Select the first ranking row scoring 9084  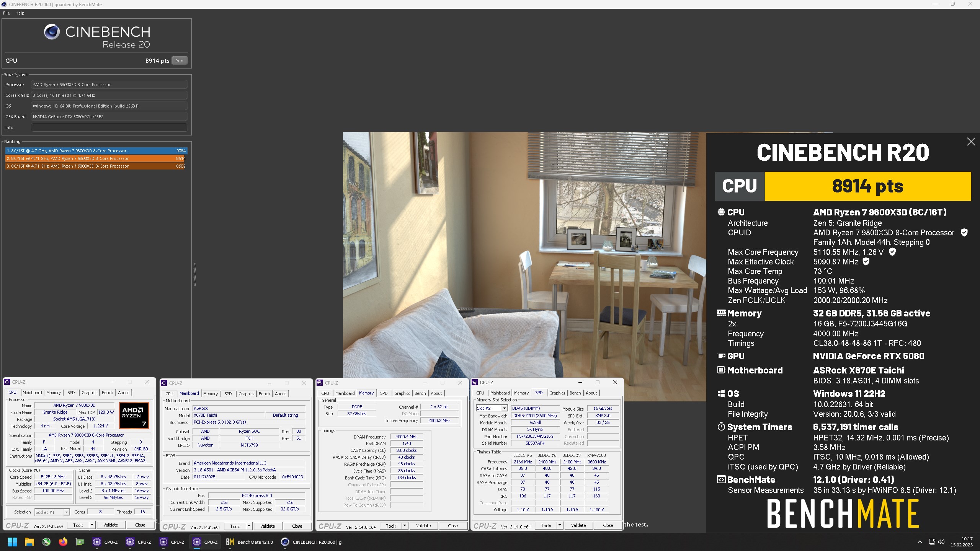point(96,151)
